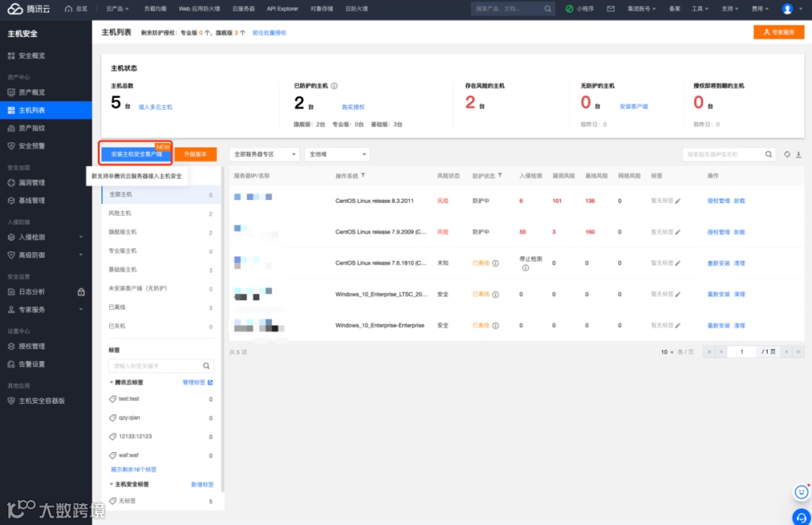Click info icon under 停止检测

pyautogui.click(x=525, y=268)
